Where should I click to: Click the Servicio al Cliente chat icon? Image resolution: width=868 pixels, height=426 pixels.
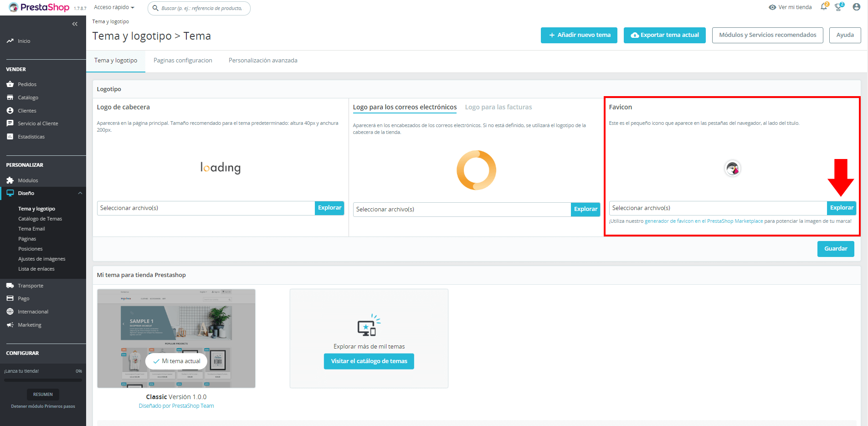tap(10, 123)
